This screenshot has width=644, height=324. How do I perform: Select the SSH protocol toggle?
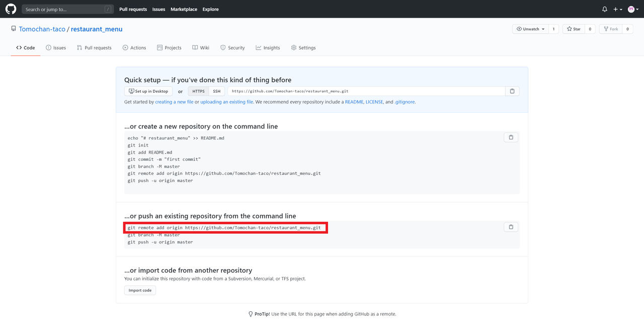[x=216, y=91]
